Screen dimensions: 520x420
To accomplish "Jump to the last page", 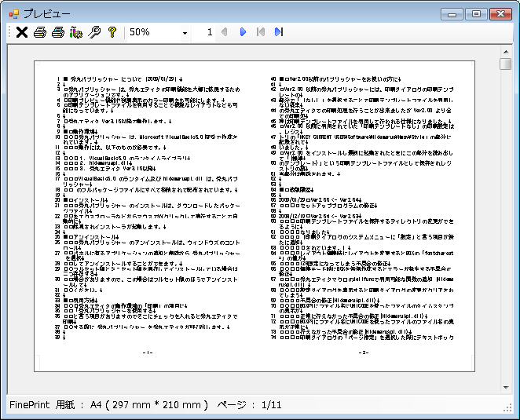I will tap(278, 32).
